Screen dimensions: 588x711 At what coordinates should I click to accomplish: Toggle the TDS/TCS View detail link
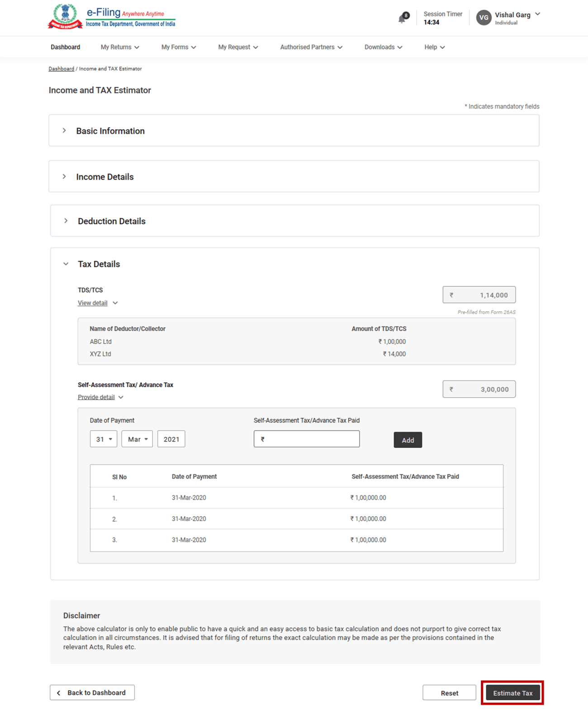point(93,303)
